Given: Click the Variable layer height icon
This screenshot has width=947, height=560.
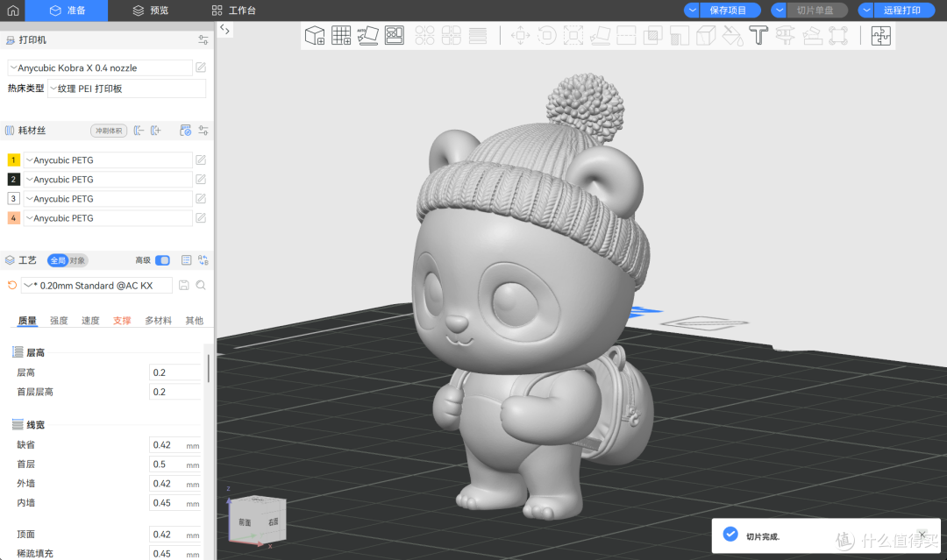Looking at the screenshot, I should (478, 36).
